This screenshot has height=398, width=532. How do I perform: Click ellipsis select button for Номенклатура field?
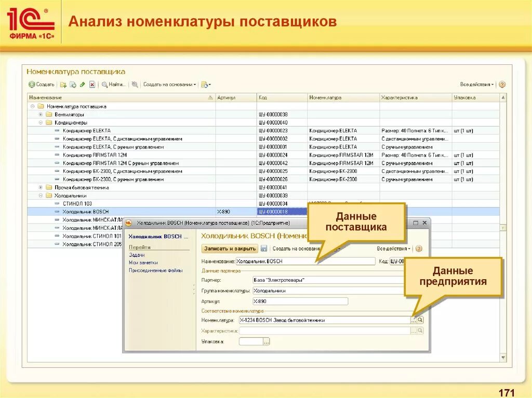tap(414, 320)
